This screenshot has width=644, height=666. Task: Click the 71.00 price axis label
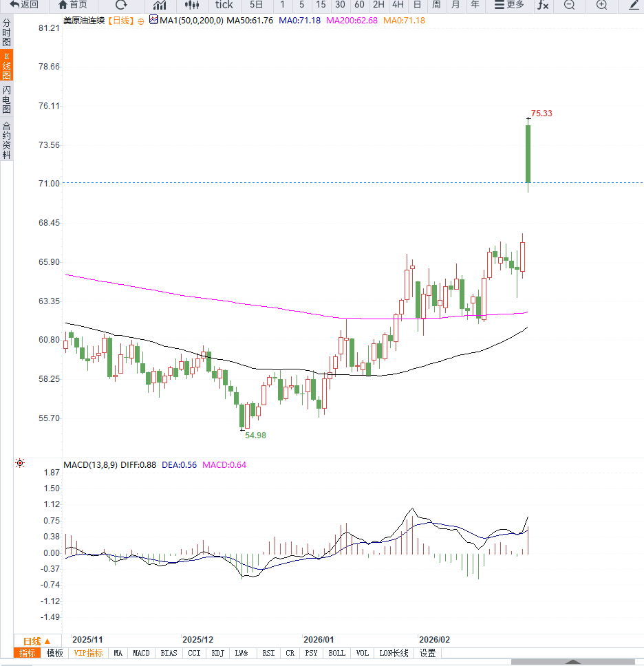coord(50,184)
